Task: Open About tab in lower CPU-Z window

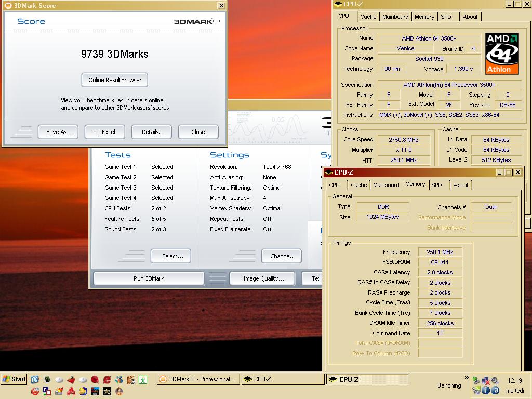Action: coord(460,185)
